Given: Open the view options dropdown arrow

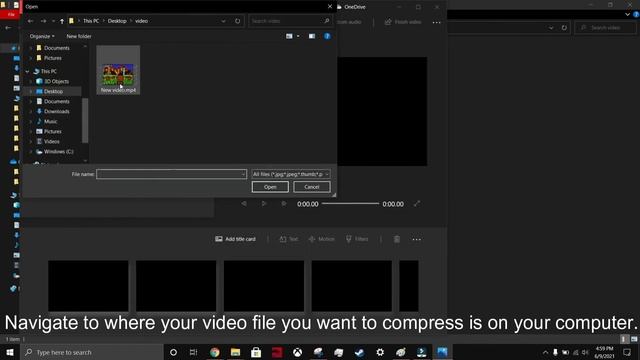Looking at the screenshot, I should (x=298, y=36).
